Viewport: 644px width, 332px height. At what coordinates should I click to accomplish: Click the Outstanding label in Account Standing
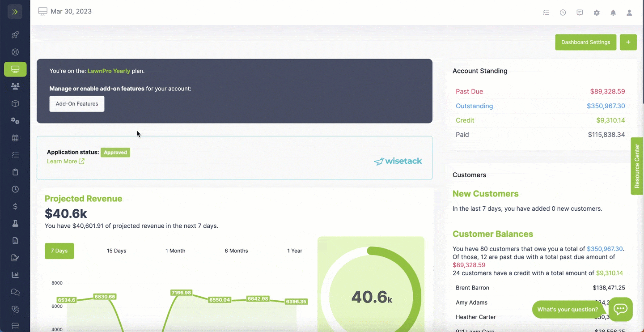[475, 106]
